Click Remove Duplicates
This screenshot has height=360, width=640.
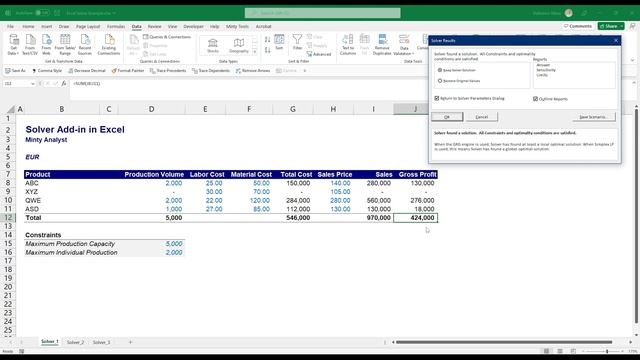click(x=382, y=44)
